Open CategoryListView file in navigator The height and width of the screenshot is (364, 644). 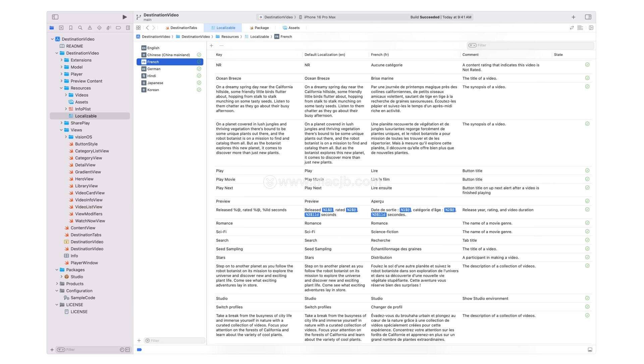92,151
